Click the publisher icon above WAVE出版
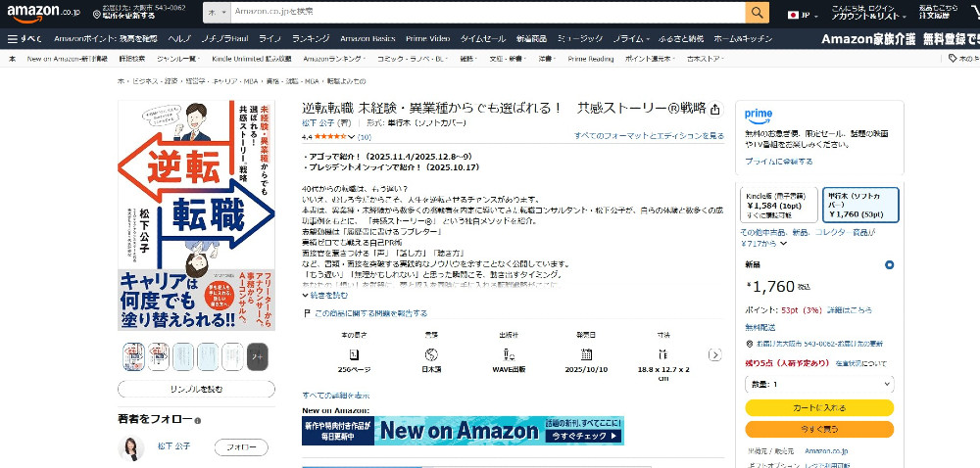Screen dimensions: 980x468 (508, 354)
